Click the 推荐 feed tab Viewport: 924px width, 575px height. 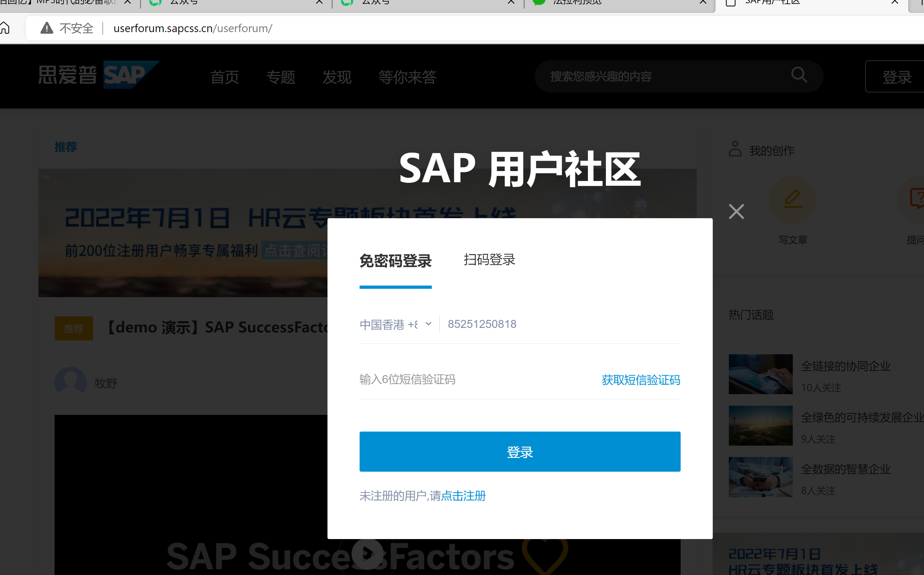coord(66,147)
